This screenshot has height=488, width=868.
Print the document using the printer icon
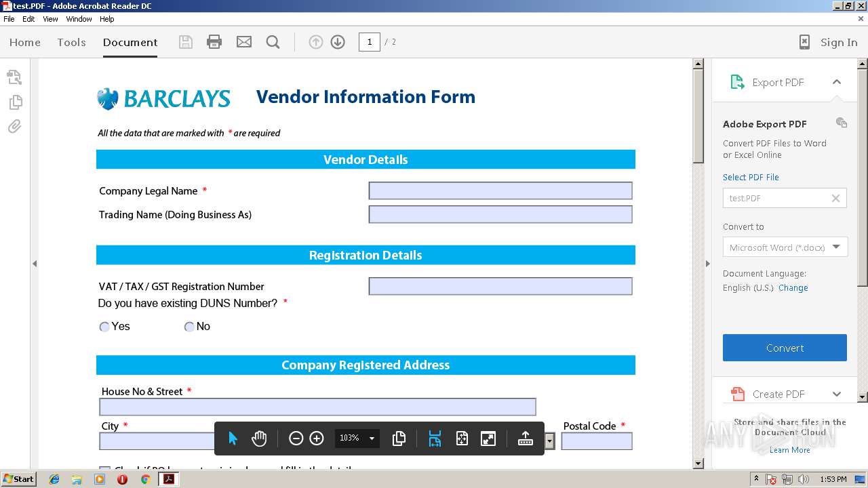click(x=214, y=42)
